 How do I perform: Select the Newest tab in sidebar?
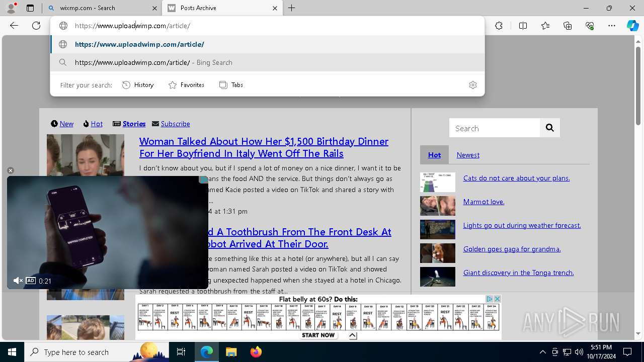(x=468, y=155)
